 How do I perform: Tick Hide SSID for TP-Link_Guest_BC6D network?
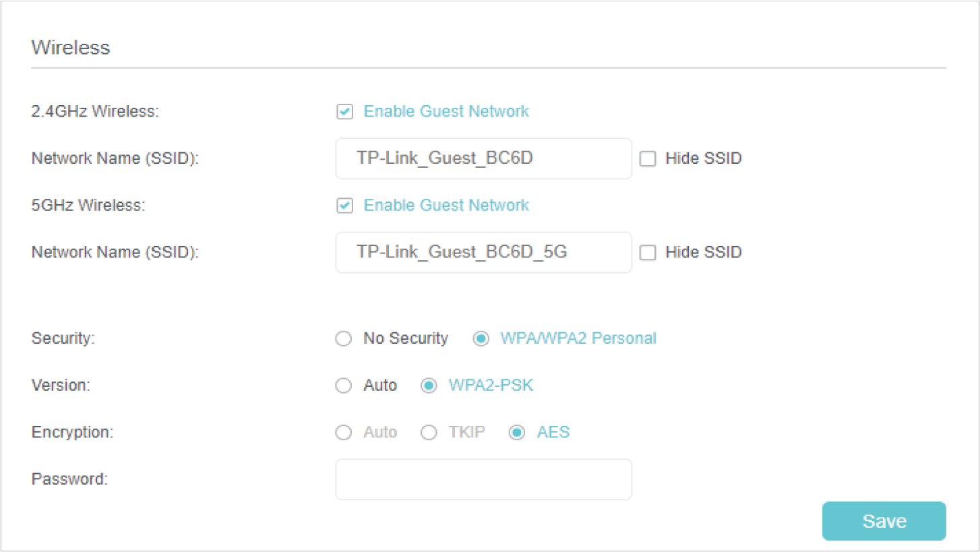648,159
